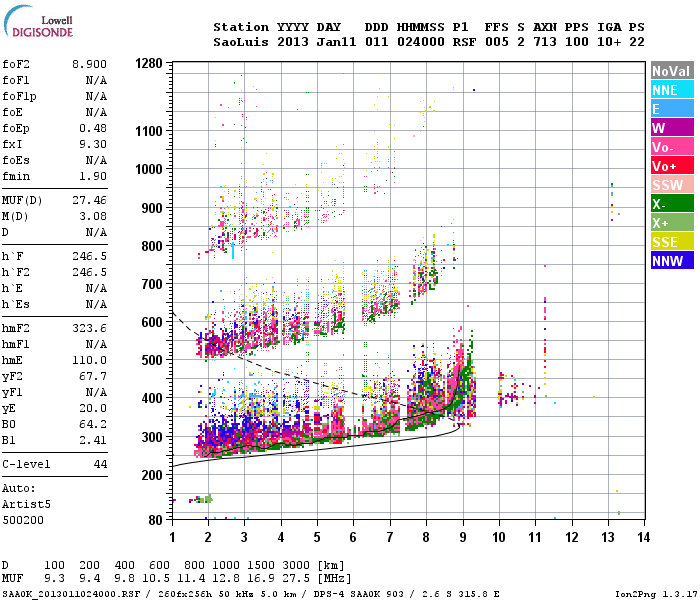This screenshot has height=600, width=700.
Task: Click the M(D) value 3.08
Action: pyautogui.click(x=93, y=217)
